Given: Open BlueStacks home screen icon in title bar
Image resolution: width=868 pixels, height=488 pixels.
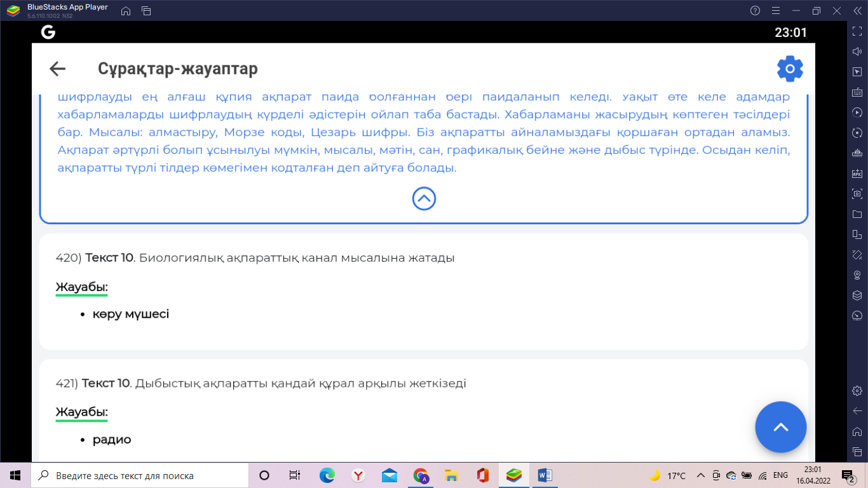Looking at the screenshot, I should click(x=126, y=11).
